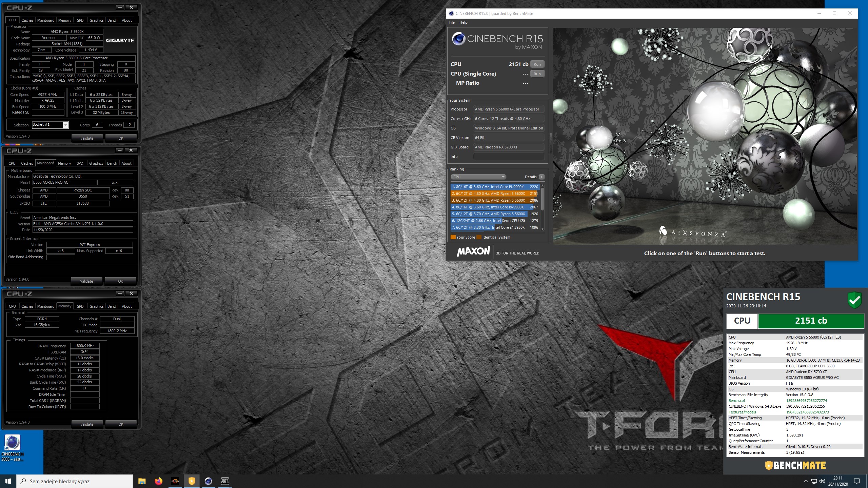Click the Gigabyte logo in CPU-Z
Image resolution: width=868 pixels, height=488 pixels.
[x=120, y=40]
